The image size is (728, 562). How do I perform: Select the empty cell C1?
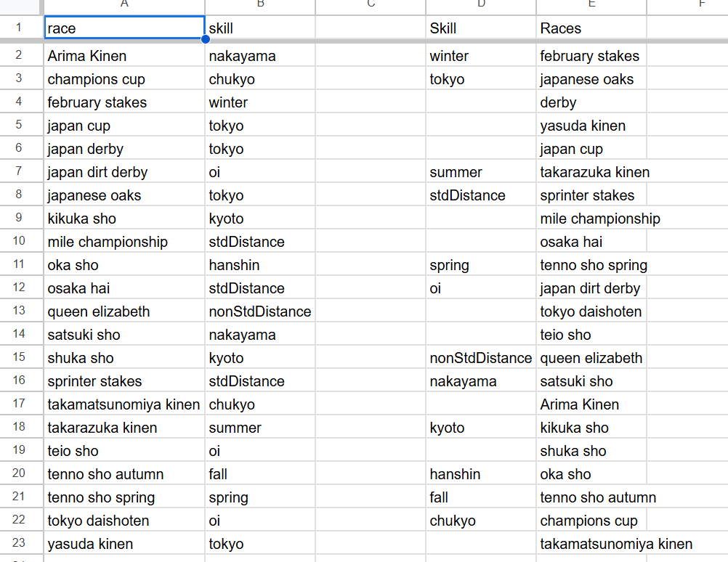(371, 28)
